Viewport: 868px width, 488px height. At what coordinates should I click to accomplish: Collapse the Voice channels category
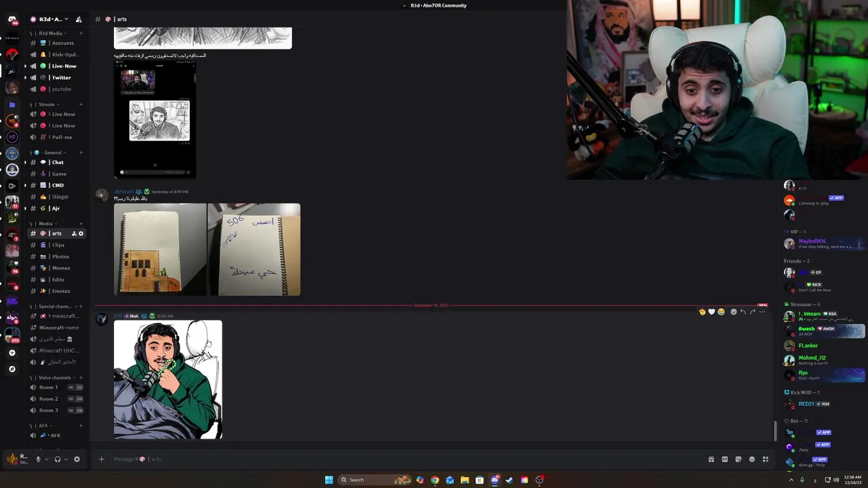coord(54,378)
